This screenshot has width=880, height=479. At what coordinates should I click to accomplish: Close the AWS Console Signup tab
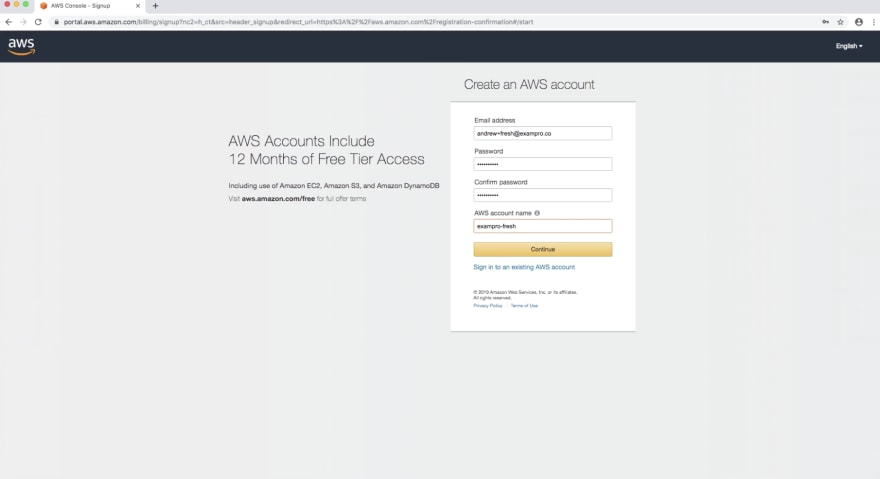(138, 6)
